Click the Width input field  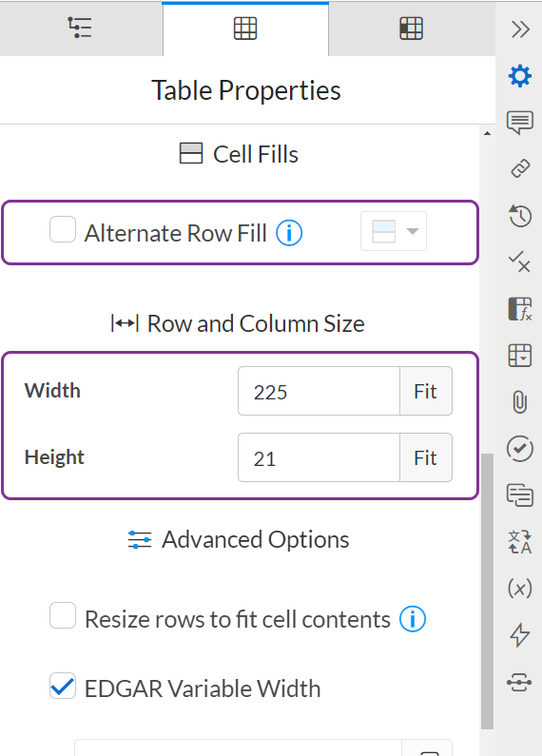tap(319, 391)
